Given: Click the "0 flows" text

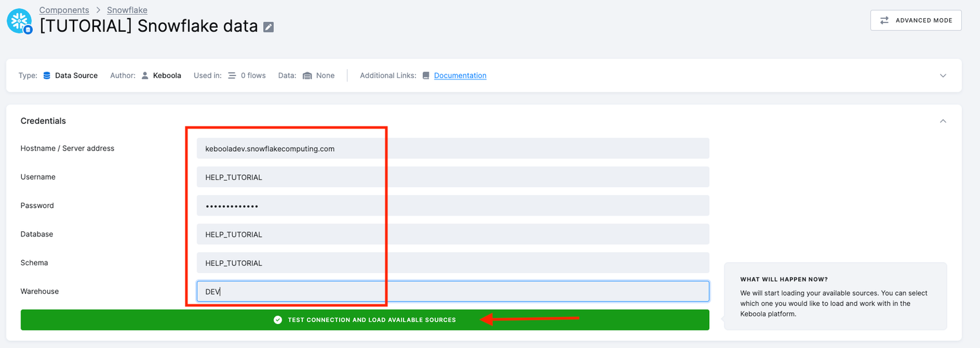Looking at the screenshot, I should (x=253, y=76).
